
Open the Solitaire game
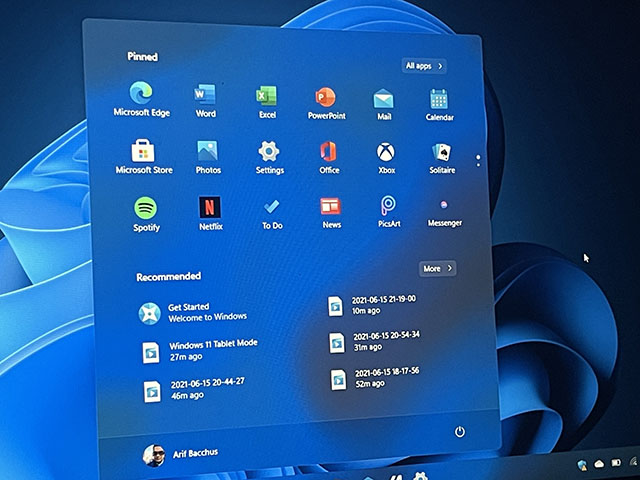(442, 158)
